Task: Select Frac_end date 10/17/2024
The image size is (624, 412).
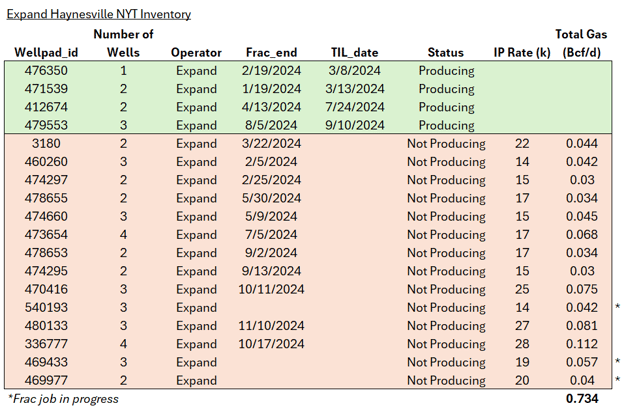Action: click(x=271, y=344)
